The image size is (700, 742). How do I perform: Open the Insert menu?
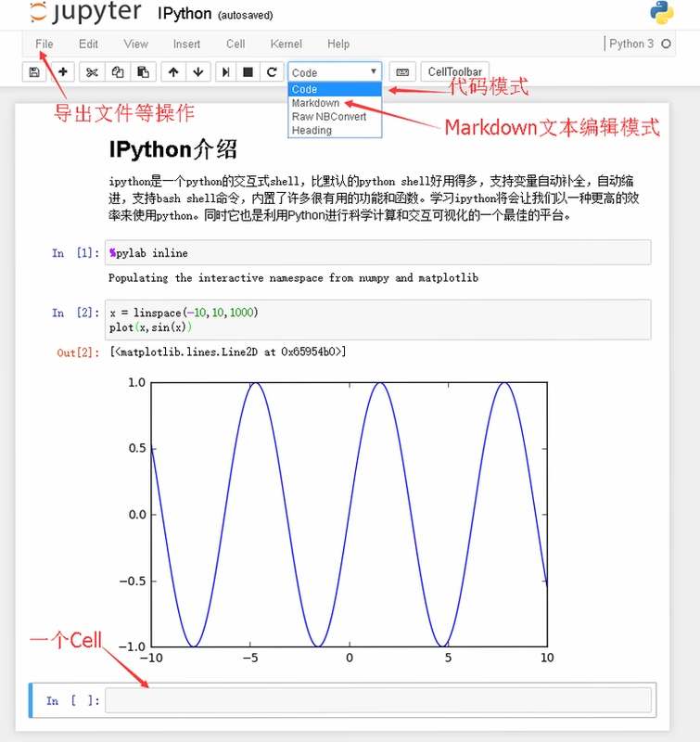click(186, 44)
